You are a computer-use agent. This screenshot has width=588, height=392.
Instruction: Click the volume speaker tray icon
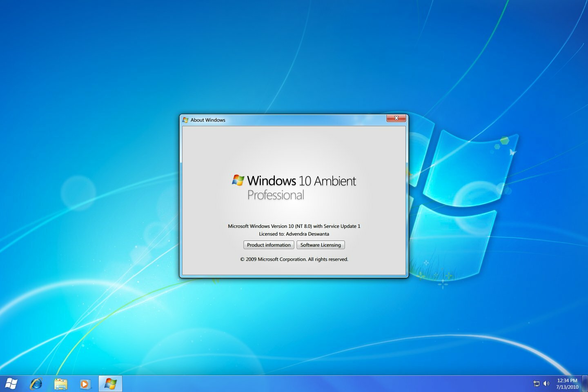click(x=546, y=383)
